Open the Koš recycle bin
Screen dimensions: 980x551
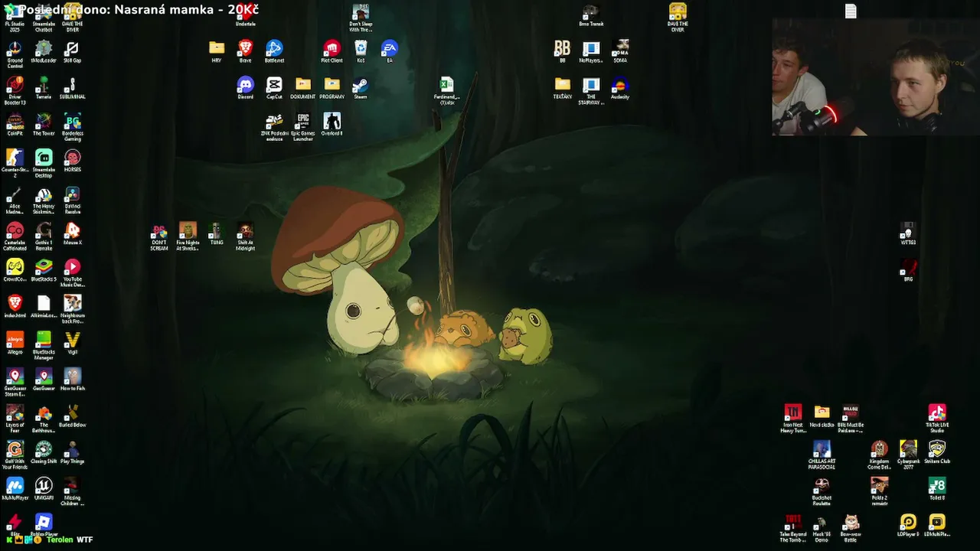pyautogui.click(x=361, y=51)
